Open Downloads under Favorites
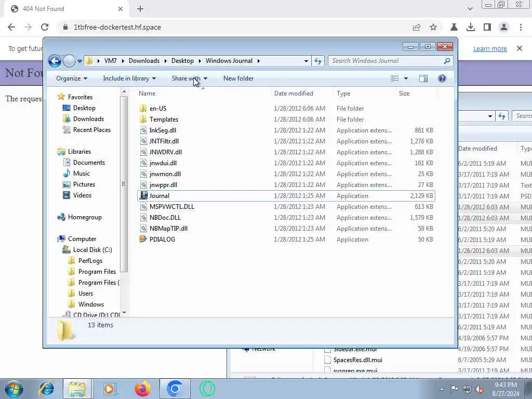532x399 pixels. pyautogui.click(x=88, y=119)
